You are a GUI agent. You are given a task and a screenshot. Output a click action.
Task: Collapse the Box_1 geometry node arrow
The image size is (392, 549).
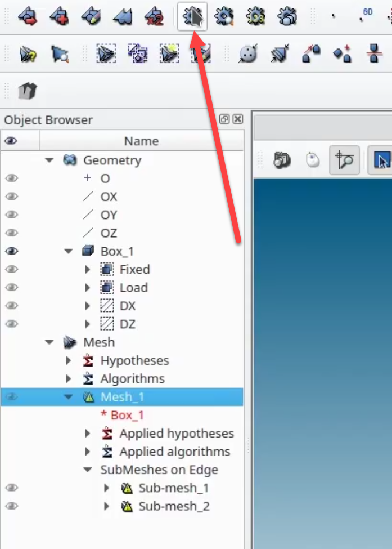click(x=68, y=251)
